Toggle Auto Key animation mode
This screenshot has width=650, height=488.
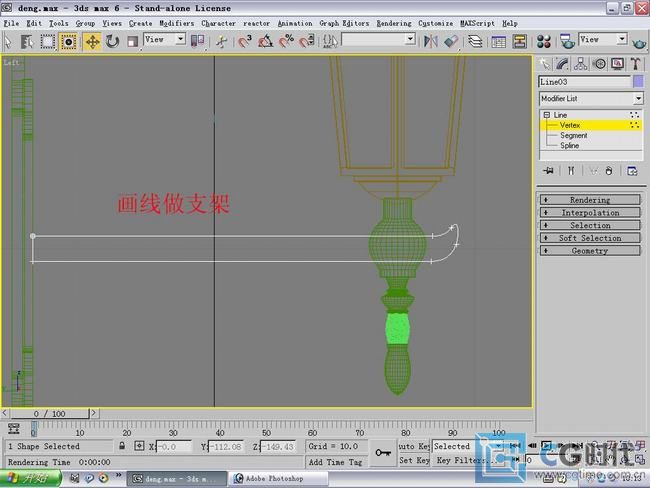point(413,446)
